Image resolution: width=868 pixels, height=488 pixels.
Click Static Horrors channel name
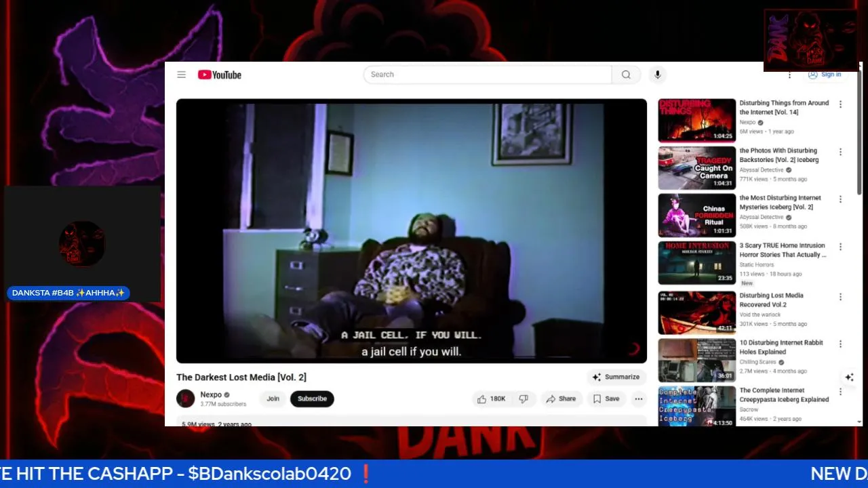pyautogui.click(x=756, y=265)
